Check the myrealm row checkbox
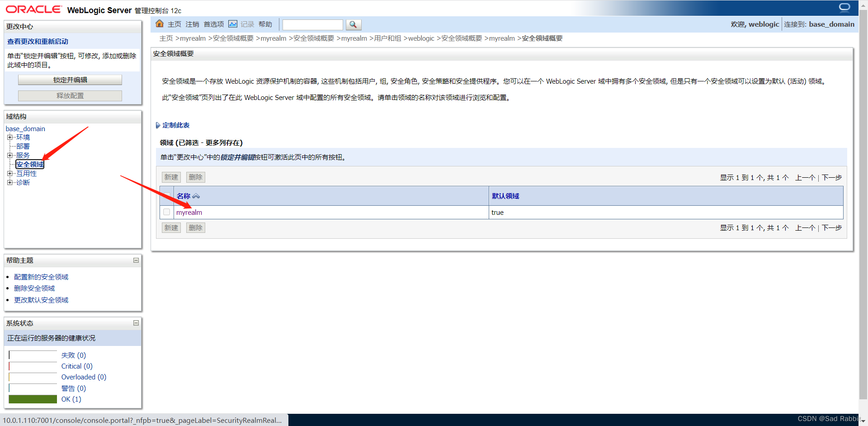Image resolution: width=868 pixels, height=426 pixels. 167,212
